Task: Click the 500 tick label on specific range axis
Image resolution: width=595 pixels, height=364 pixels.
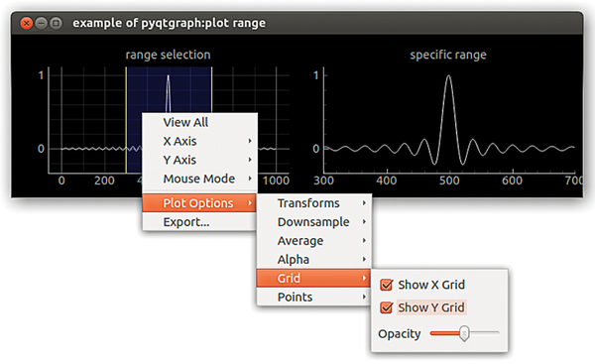Action: point(449,181)
